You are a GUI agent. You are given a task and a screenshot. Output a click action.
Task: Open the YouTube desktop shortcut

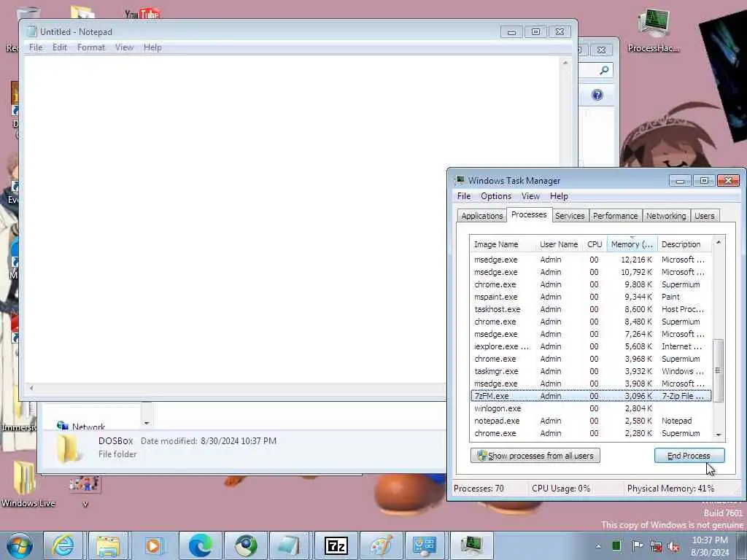click(142, 13)
